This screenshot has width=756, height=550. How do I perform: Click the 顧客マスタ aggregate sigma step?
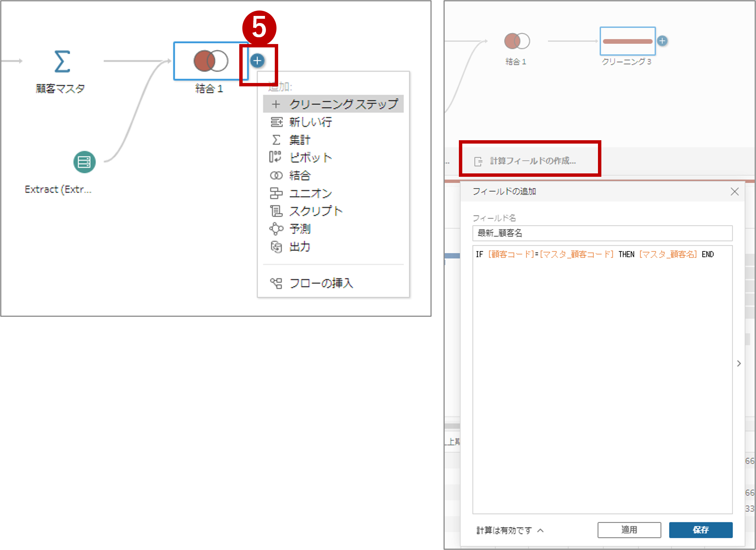coord(63,61)
